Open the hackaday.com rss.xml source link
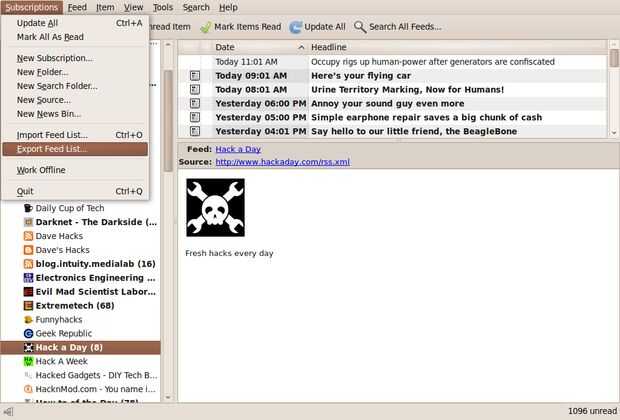The height and width of the screenshot is (420, 620). (283, 162)
